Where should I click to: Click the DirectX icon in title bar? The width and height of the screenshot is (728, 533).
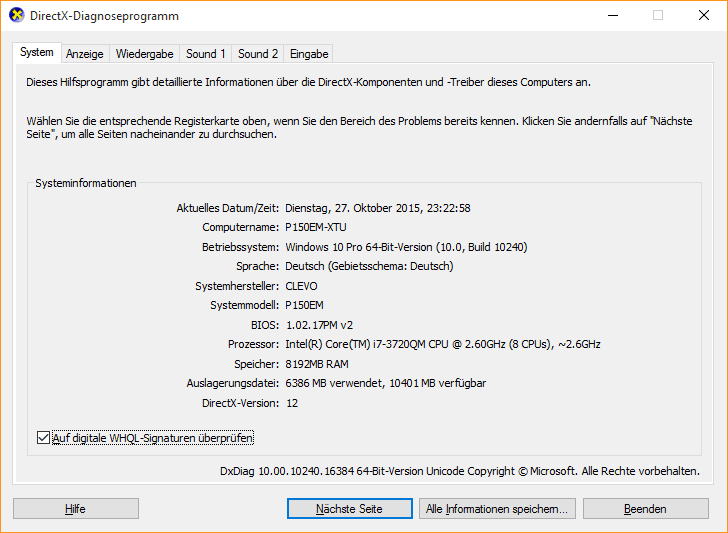16,15
